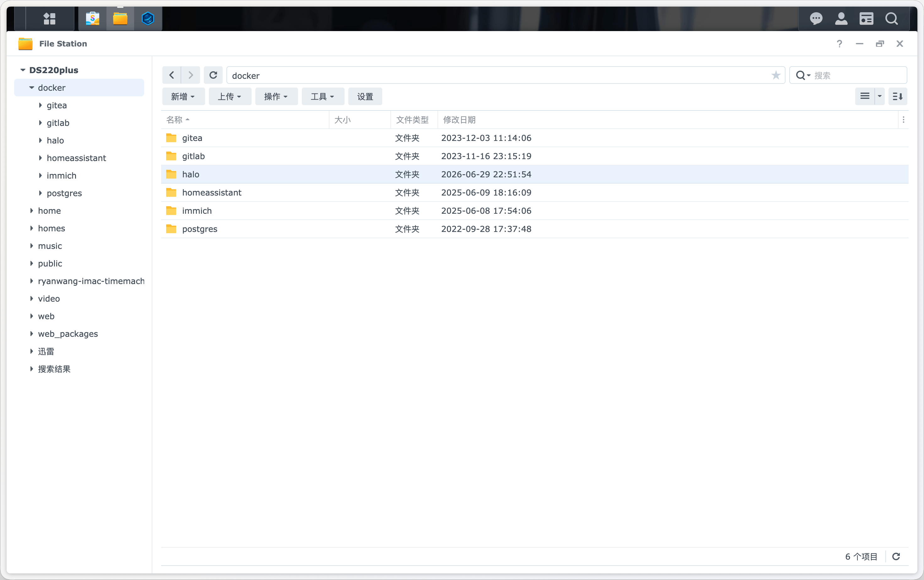
Task: Open the DSM main menu grid icon
Action: click(50, 19)
